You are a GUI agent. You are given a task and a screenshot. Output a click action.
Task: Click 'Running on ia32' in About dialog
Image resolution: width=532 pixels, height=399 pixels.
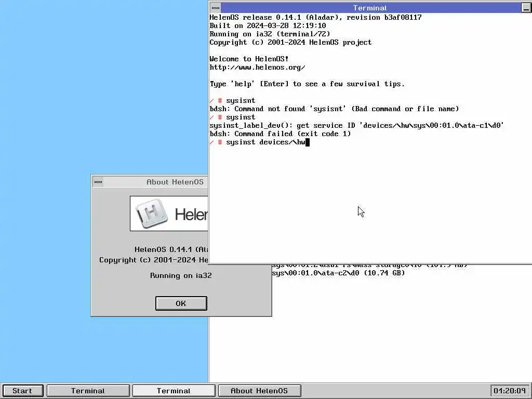[x=181, y=275]
